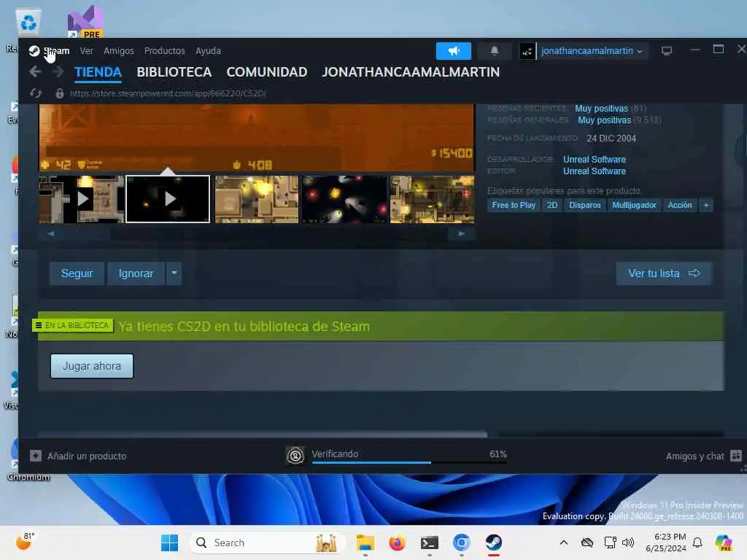
Task: Switch to the COMUNIDAD tab
Action: click(x=267, y=72)
